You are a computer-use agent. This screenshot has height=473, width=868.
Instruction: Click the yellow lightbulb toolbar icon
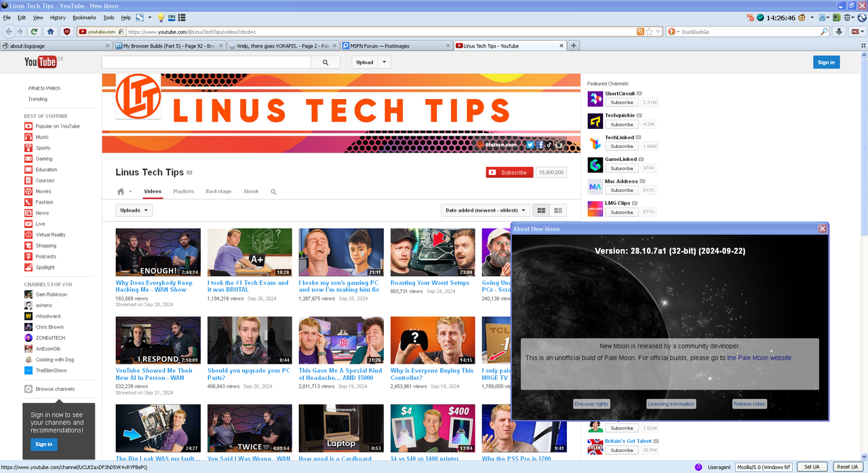coord(161,17)
